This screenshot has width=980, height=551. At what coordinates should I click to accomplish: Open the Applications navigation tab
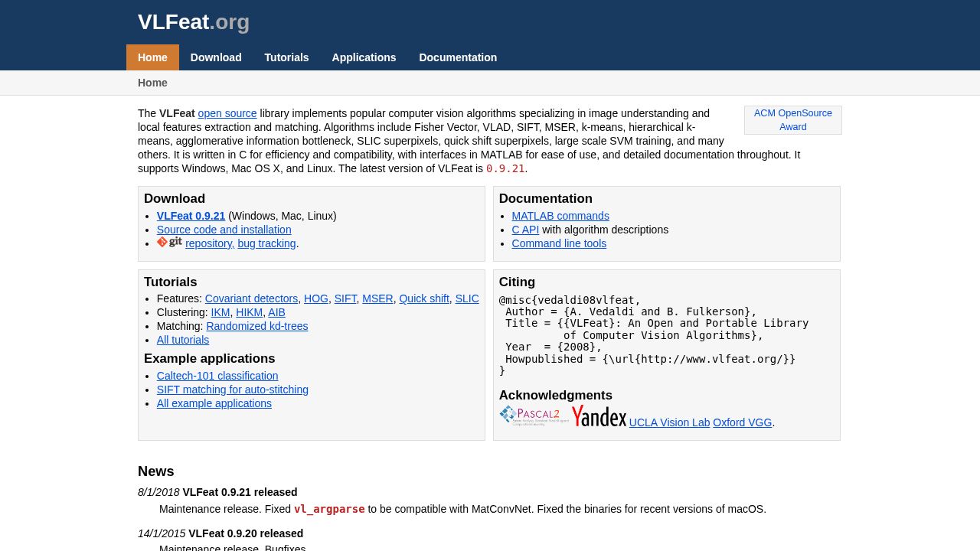(x=364, y=57)
